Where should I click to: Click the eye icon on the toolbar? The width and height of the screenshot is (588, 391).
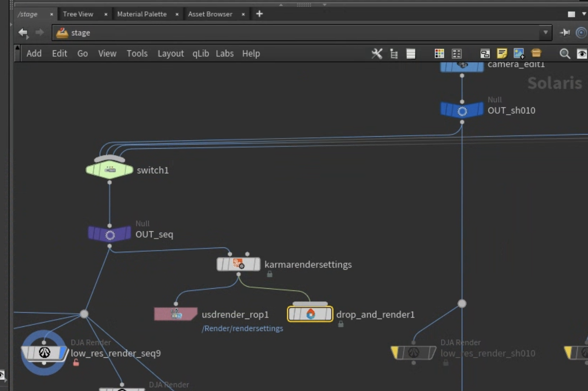(x=582, y=54)
